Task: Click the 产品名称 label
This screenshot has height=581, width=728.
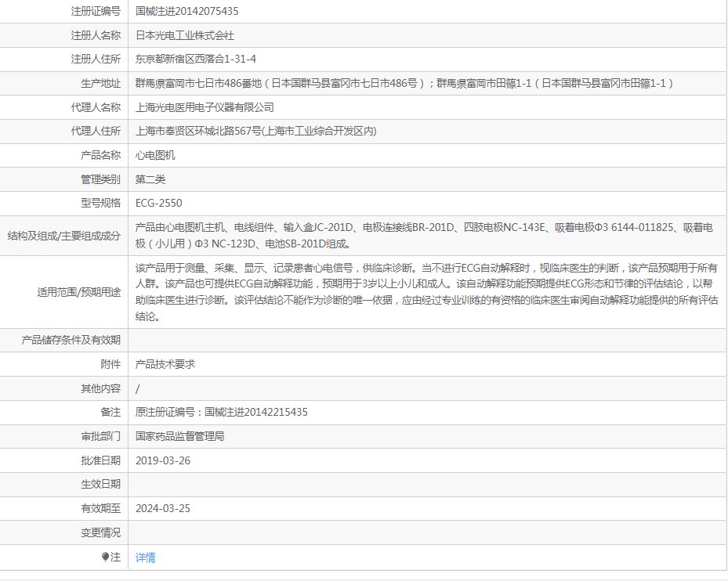Action: (x=101, y=155)
